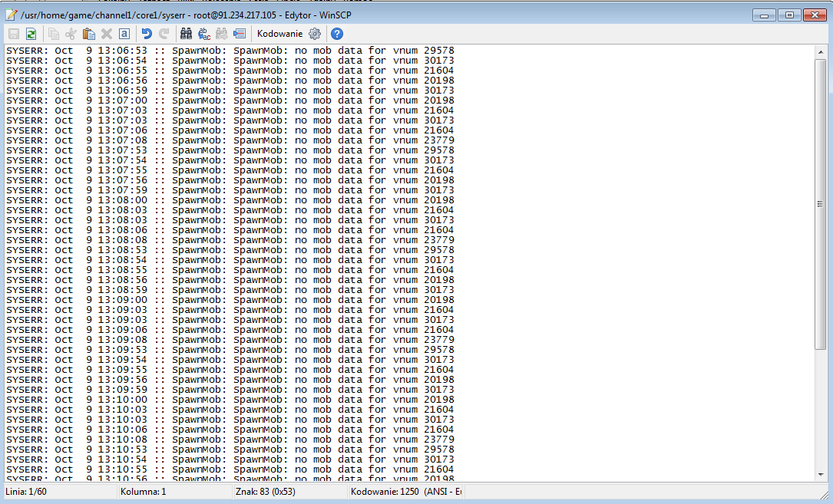The width and height of the screenshot is (833, 504).
Task: Open Find with the binoculars icon
Action: [x=186, y=34]
